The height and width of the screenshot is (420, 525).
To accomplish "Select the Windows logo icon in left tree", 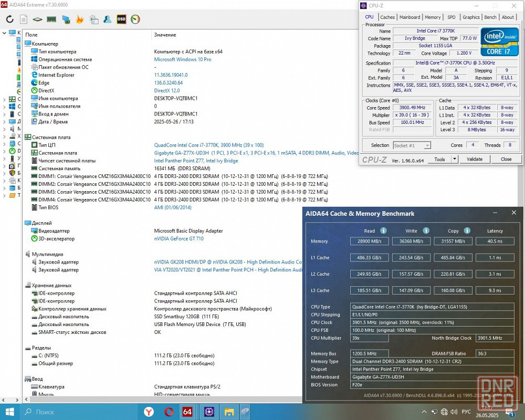I will click(12, 107).
